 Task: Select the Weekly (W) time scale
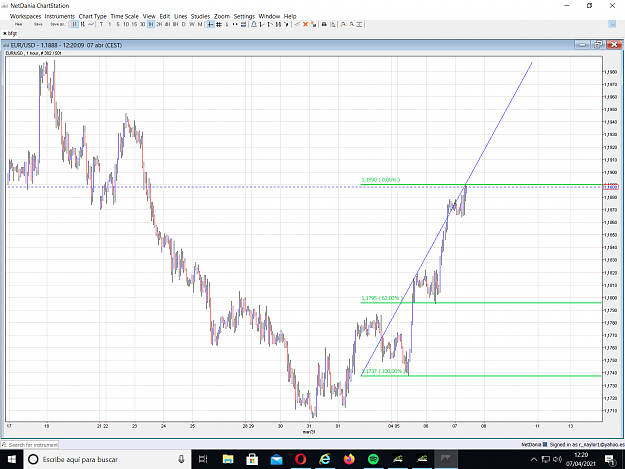[x=192, y=24]
